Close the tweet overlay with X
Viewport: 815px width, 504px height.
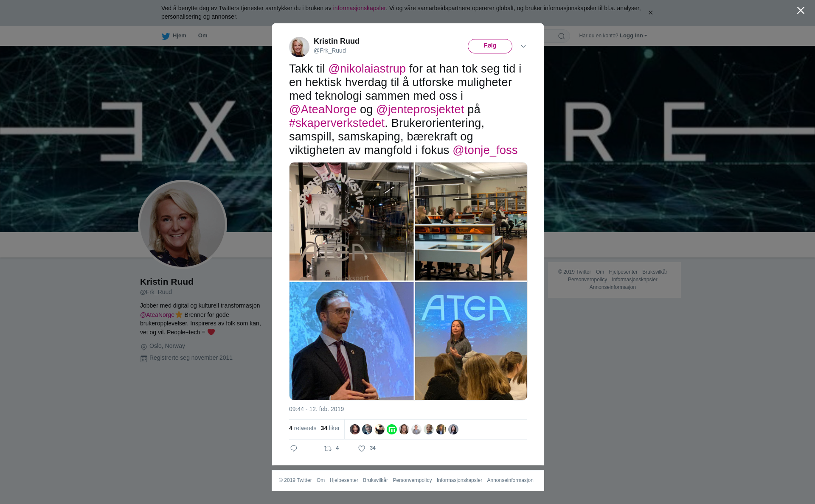tap(801, 11)
